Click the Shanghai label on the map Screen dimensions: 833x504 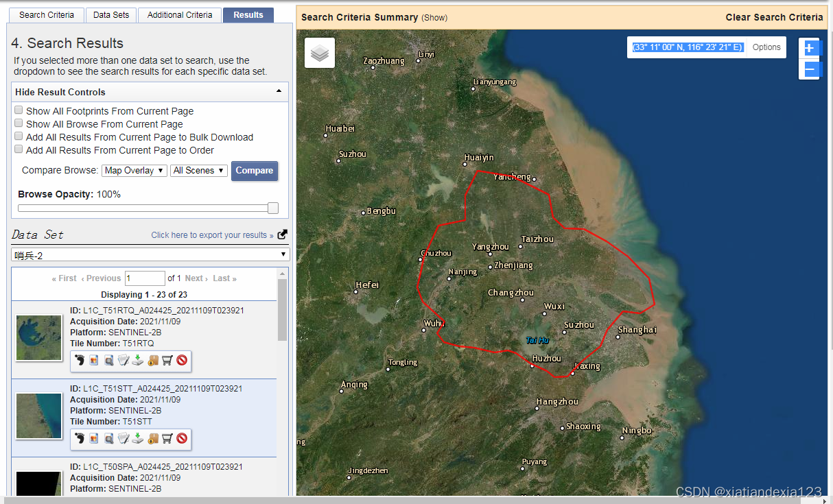pos(637,330)
